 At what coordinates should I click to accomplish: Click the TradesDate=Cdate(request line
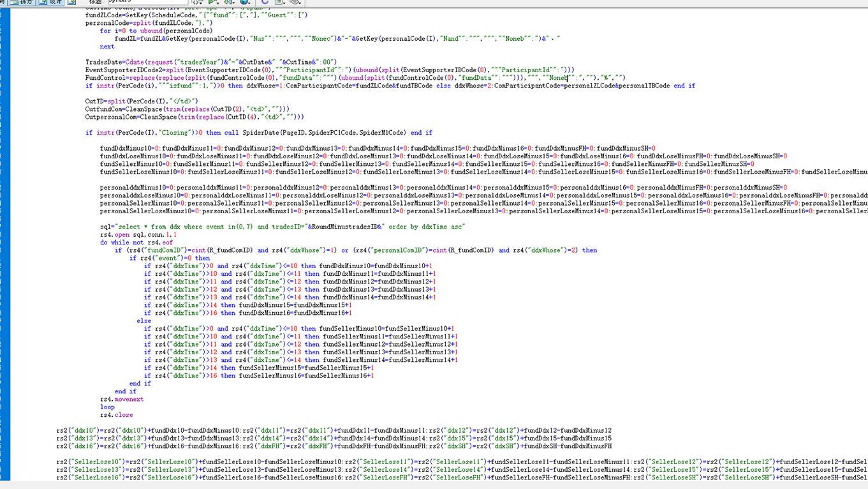tap(211, 62)
